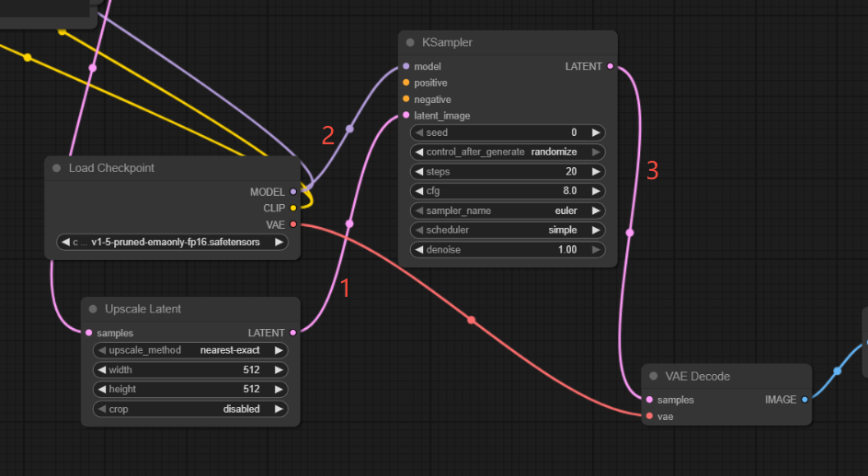Open the upscale_method nearest-exact dropdown
This screenshot has width=868, height=476.
click(x=190, y=350)
